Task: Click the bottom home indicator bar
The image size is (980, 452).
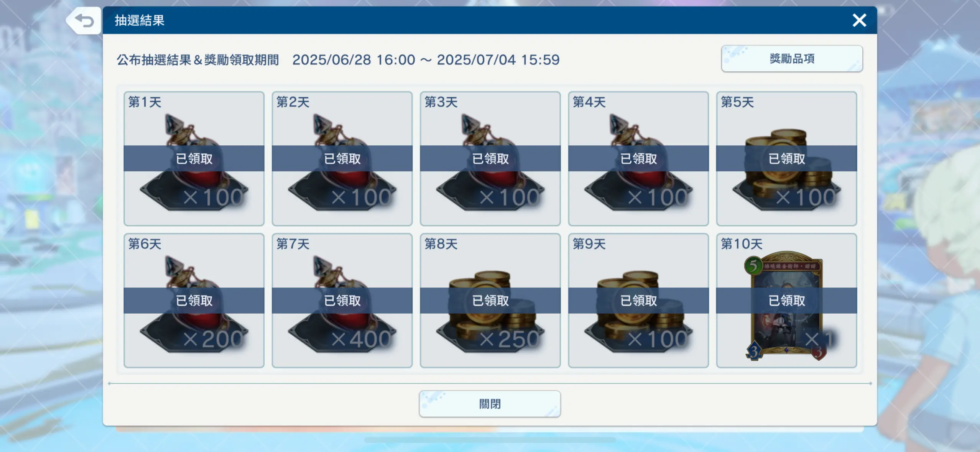Action: click(490, 440)
